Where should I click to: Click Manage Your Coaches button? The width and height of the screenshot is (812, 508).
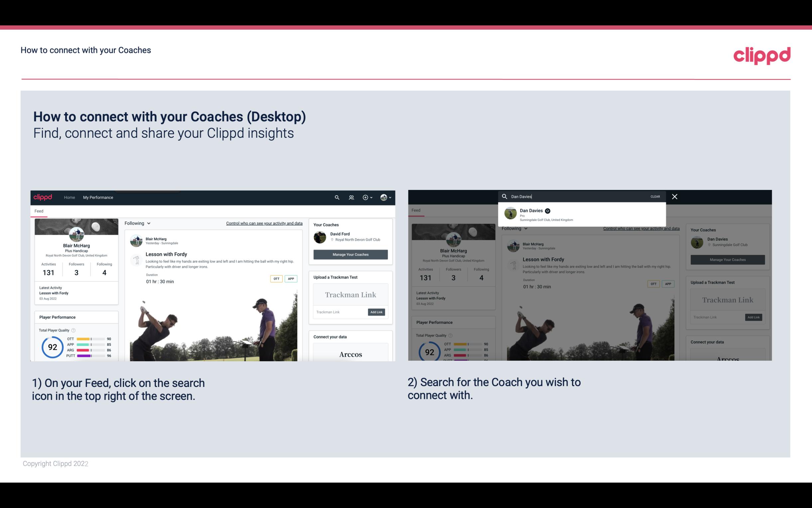350,254
